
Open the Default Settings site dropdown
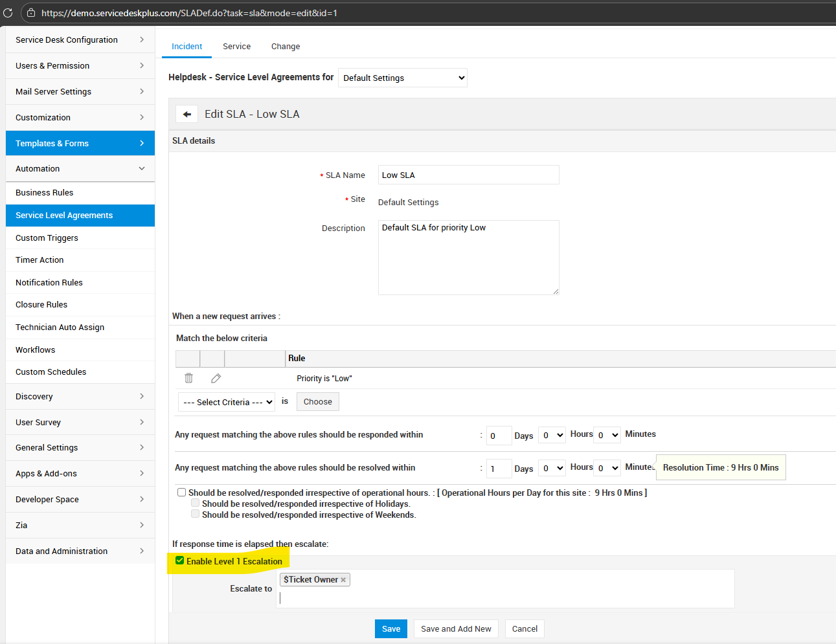click(403, 78)
